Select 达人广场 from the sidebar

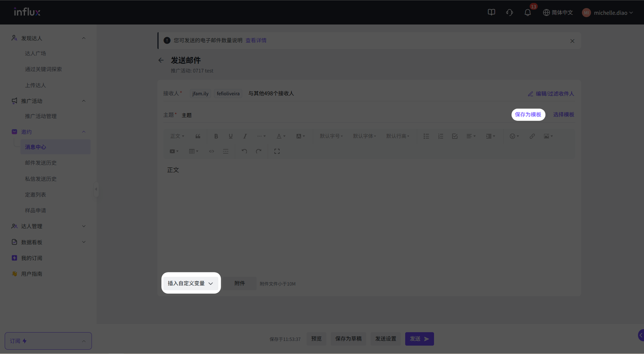(35, 53)
